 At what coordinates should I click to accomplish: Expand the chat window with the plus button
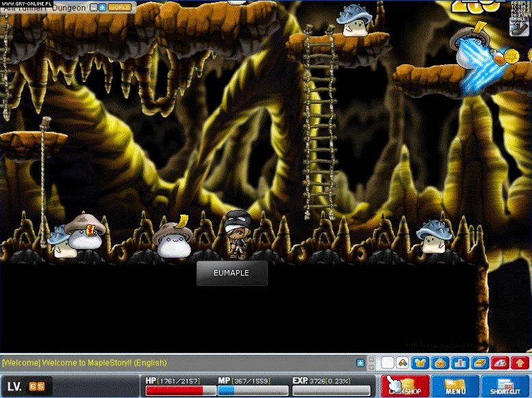361,362
